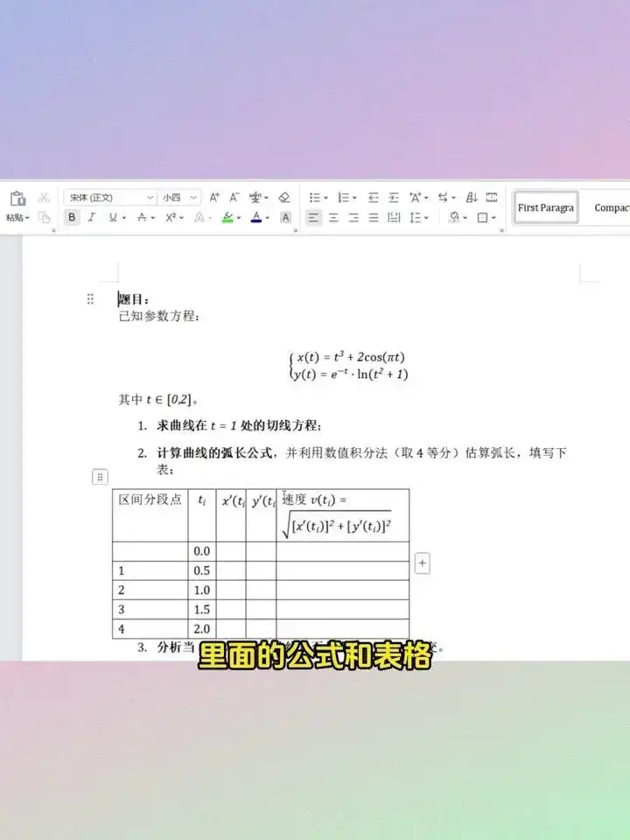The image size is (630, 840).
Task: Apply bullet list formatting
Action: tap(314, 198)
